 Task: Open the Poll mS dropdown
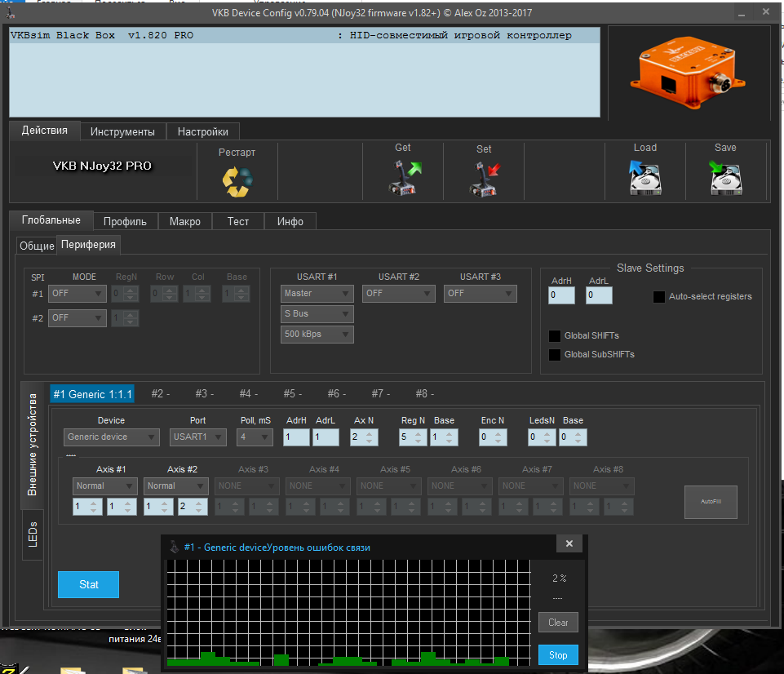[255, 437]
